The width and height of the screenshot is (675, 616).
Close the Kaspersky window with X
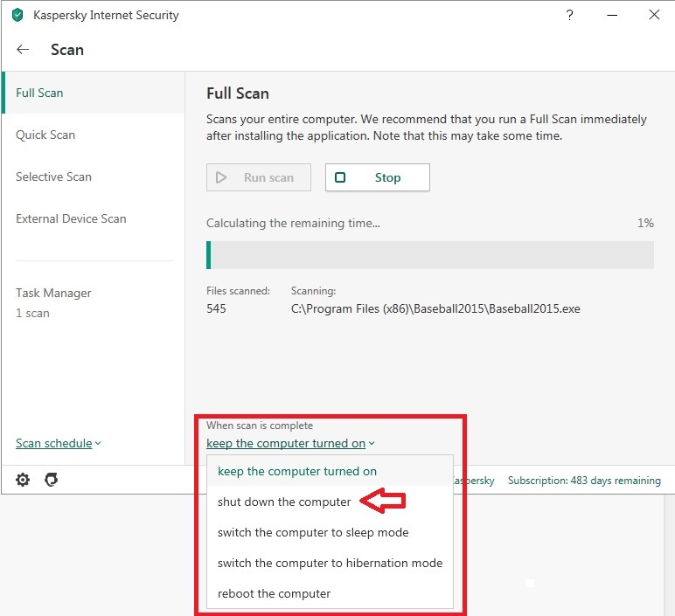(653, 15)
